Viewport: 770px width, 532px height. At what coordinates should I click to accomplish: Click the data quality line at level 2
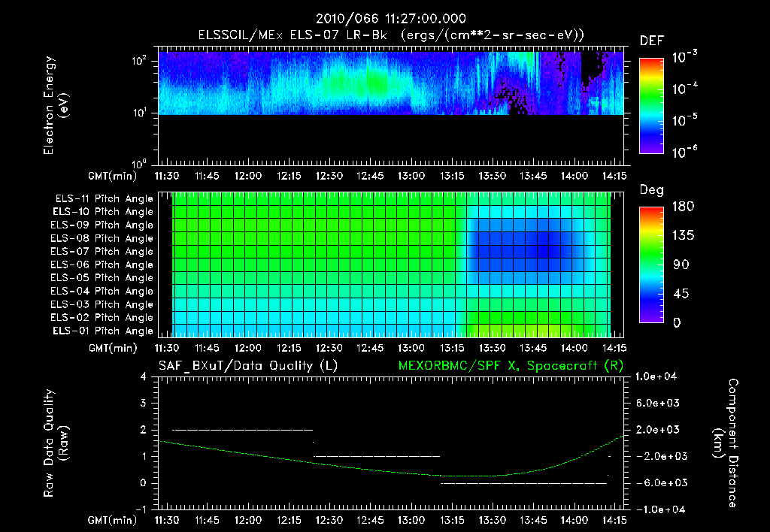243,430
